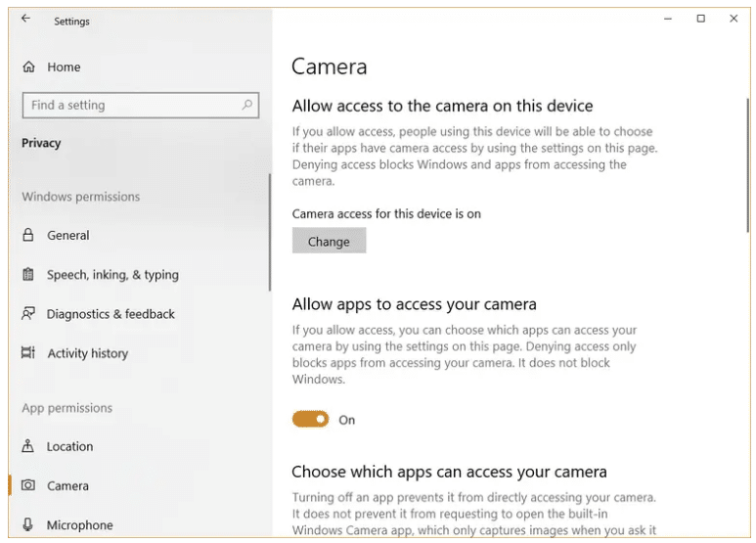Click the Diagnostics & feedback person icon
This screenshot has height=543, width=756.
pyautogui.click(x=28, y=314)
